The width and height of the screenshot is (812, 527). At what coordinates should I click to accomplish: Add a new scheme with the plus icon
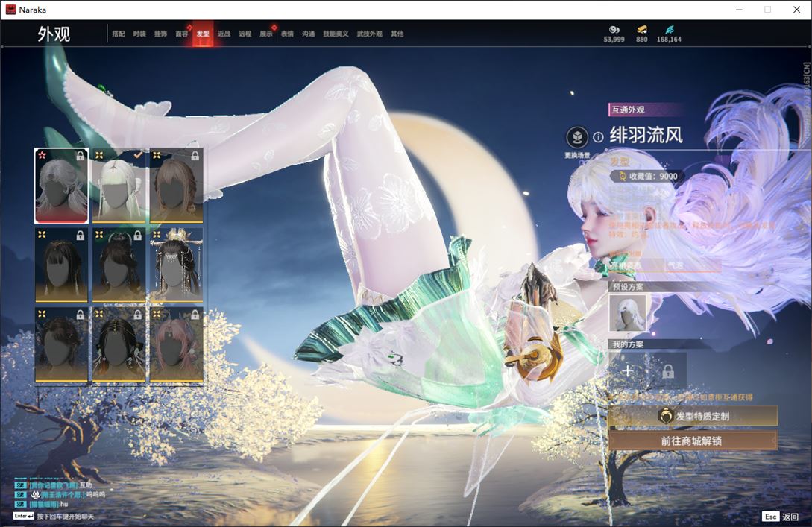(628, 370)
